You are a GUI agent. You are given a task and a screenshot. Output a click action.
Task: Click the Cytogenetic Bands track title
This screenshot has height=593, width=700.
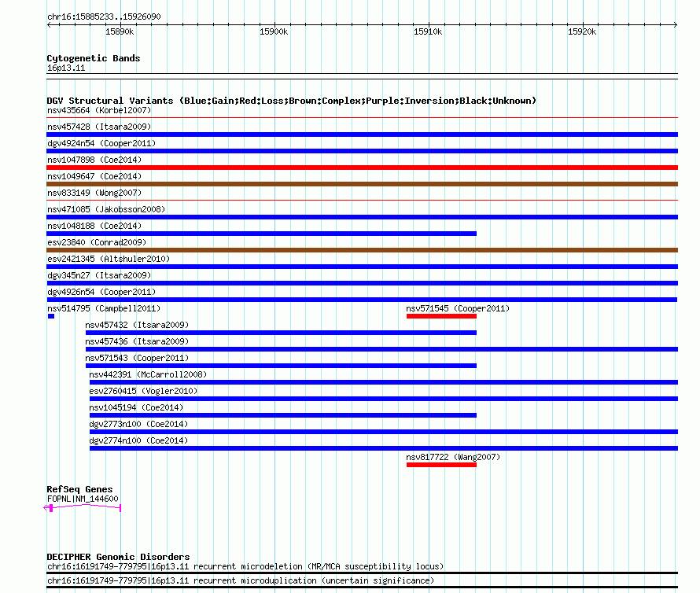[94, 58]
